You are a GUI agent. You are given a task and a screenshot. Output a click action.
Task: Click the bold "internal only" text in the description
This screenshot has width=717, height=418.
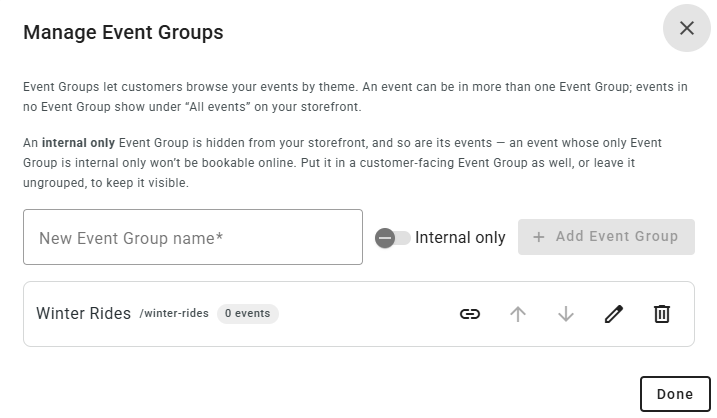pyautogui.click(x=78, y=143)
